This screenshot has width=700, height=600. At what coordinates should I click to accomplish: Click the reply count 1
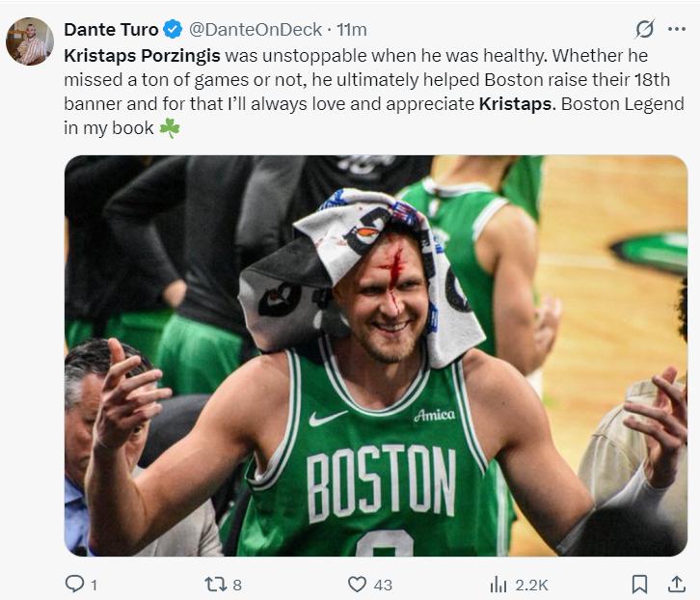pyautogui.click(x=94, y=585)
